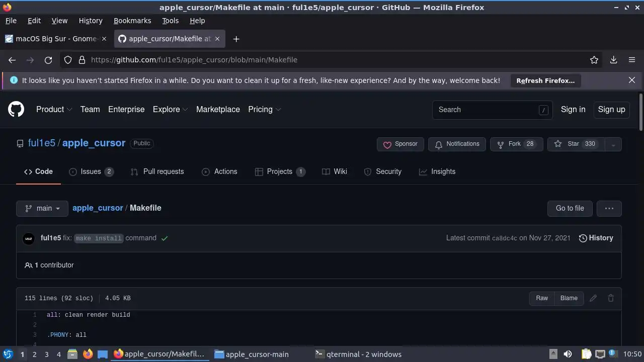Click the green commit status check mark

164,238
